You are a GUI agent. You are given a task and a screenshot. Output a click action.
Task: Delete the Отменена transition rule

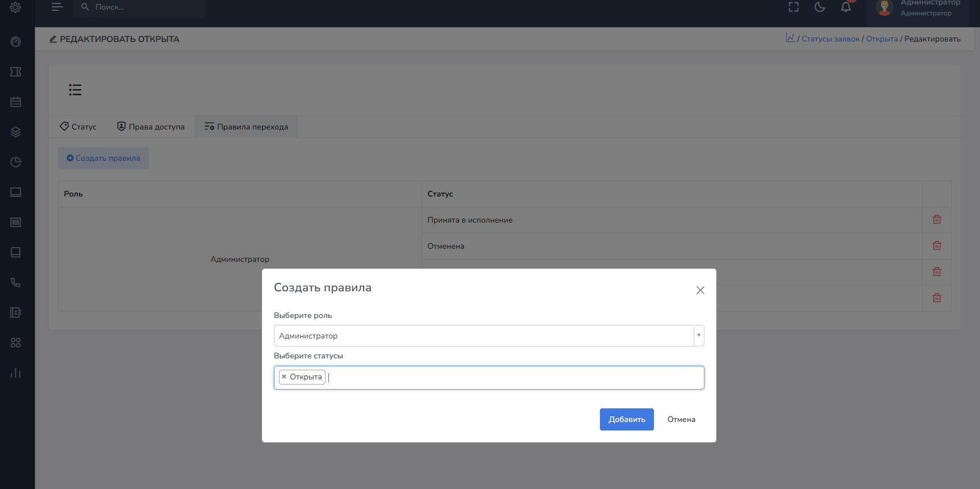(x=936, y=246)
